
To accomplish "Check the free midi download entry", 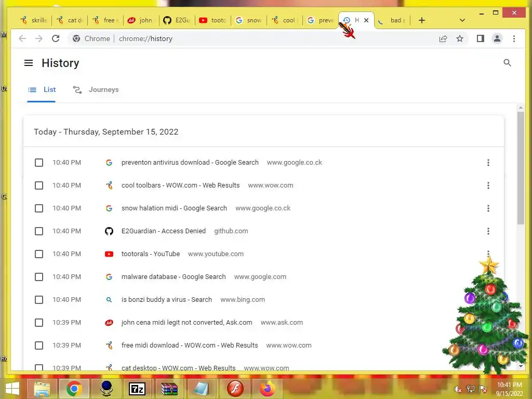I will pyautogui.click(x=39, y=345).
